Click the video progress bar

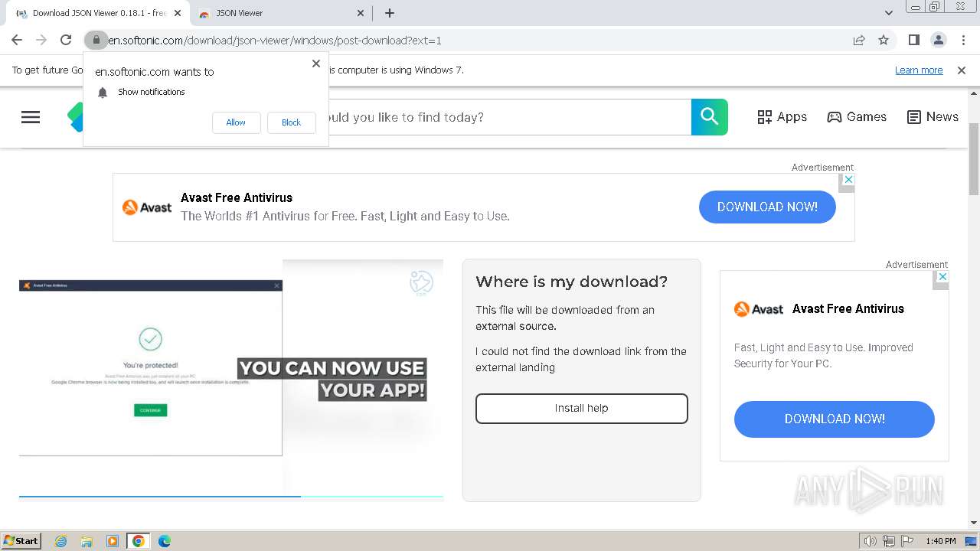pos(231,497)
